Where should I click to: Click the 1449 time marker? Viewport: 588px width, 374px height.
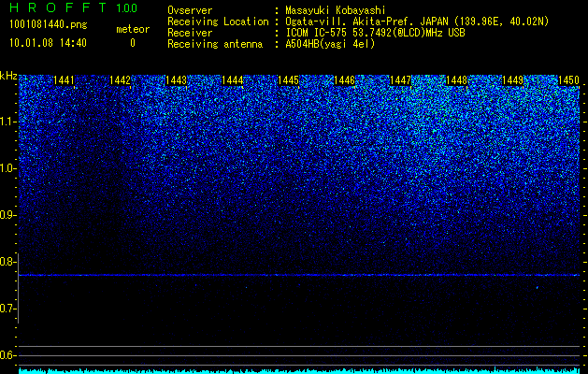pyautogui.click(x=512, y=79)
